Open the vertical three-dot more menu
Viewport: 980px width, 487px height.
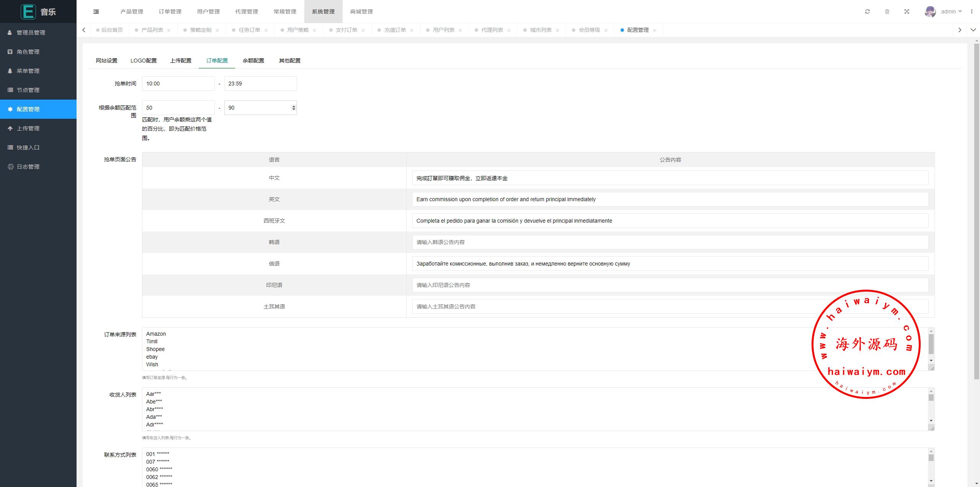(x=972, y=11)
